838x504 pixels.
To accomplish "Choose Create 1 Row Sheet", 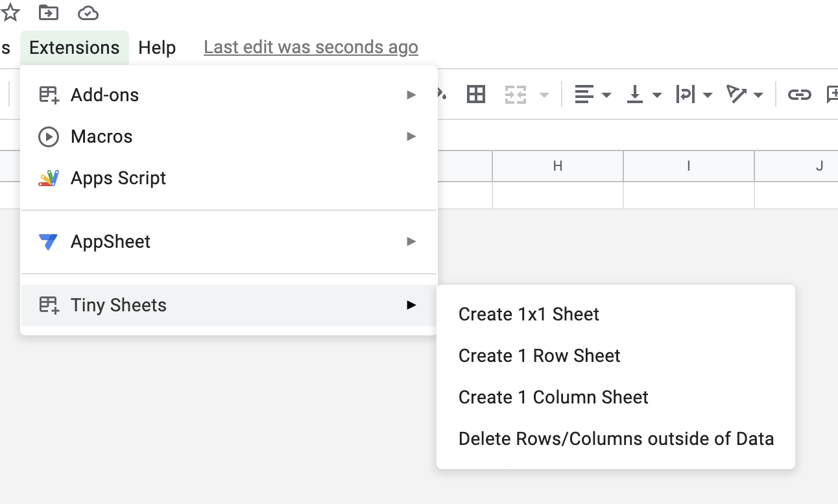I will (x=539, y=355).
